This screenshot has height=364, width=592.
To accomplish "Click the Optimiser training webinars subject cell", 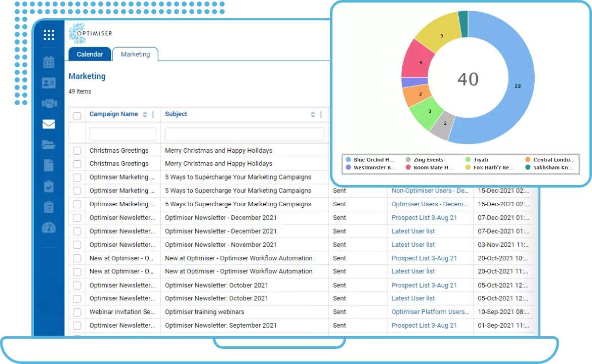I will [x=204, y=311].
